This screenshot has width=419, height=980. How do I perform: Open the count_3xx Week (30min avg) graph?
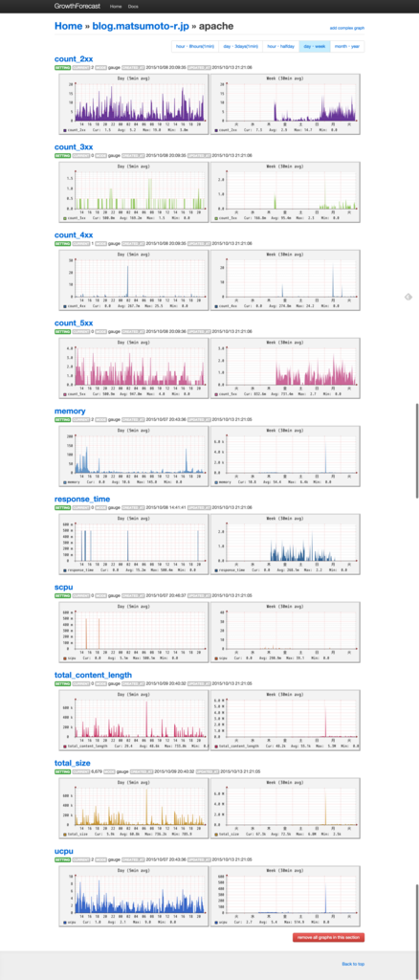(285, 191)
